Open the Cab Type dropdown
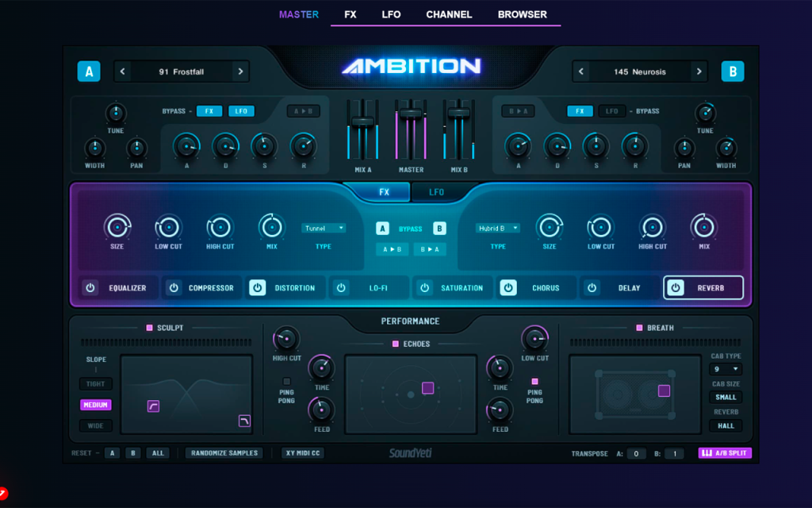812x508 pixels. tap(726, 369)
